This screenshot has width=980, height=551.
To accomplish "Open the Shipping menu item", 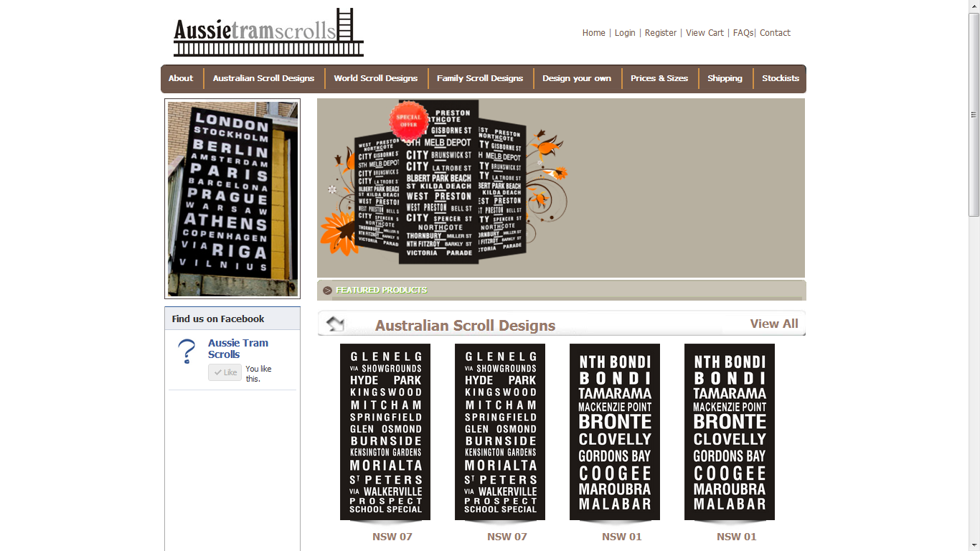I will [725, 78].
